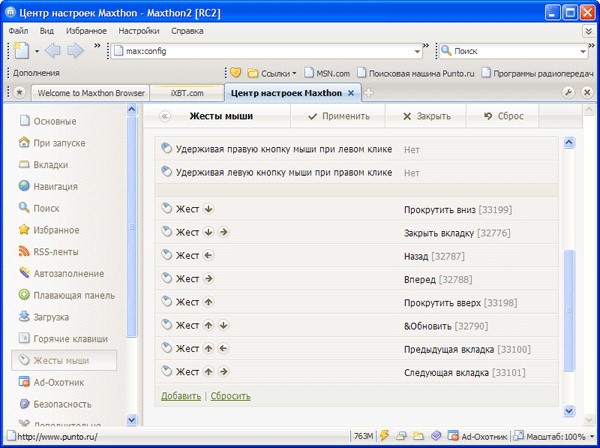Open the address bar dropdown arrow
The width and height of the screenshot is (600, 448).
[417, 51]
